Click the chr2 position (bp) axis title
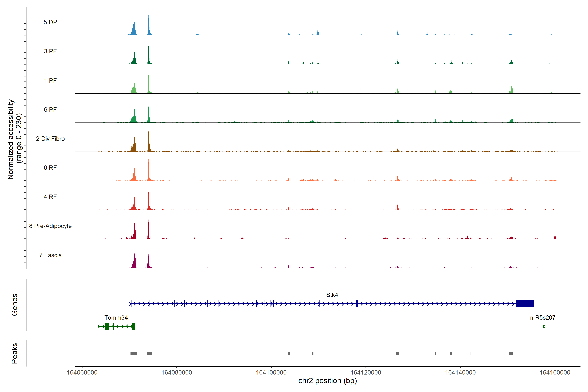The image size is (588, 392). 327,381
